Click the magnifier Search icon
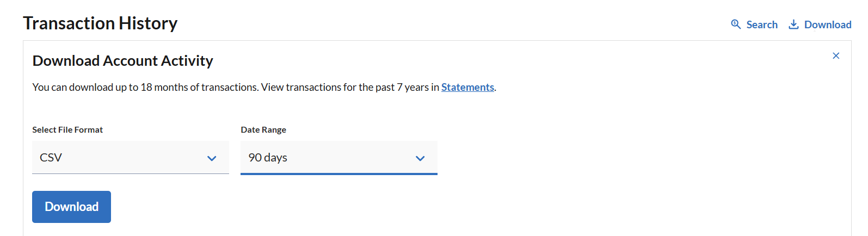This screenshot has width=868, height=236. (x=736, y=24)
